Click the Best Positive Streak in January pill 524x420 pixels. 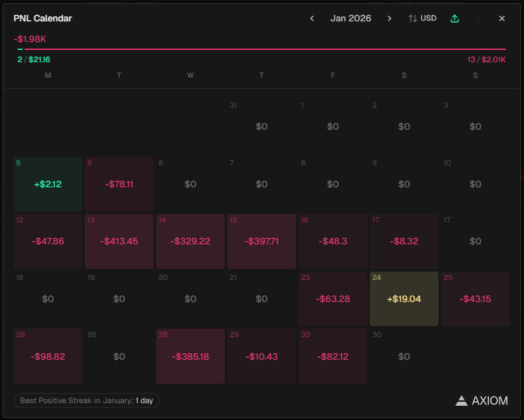click(x=87, y=401)
